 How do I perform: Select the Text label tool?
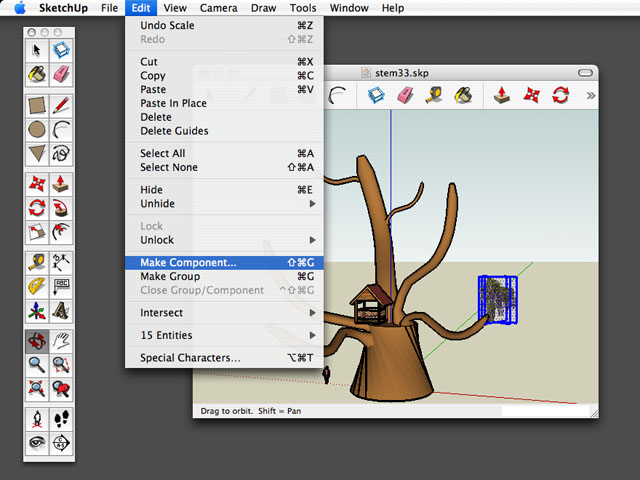pos(61,287)
